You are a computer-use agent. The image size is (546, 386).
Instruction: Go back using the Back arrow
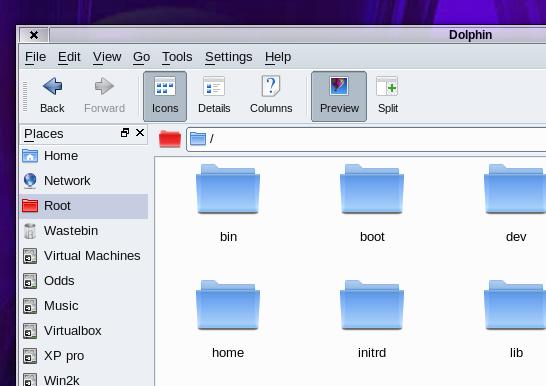pyautogui.click(x=52, y=96)
